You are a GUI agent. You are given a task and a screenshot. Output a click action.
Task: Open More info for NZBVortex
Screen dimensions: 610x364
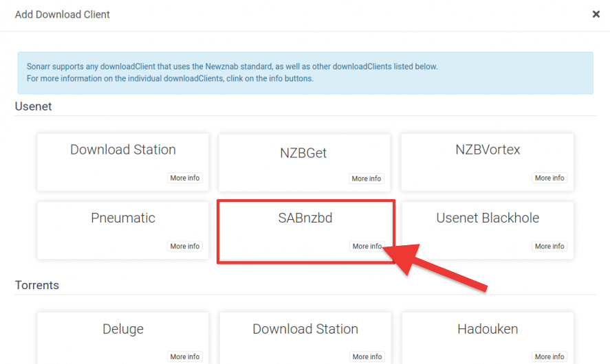pyautogui.click(x=549, y=178)
